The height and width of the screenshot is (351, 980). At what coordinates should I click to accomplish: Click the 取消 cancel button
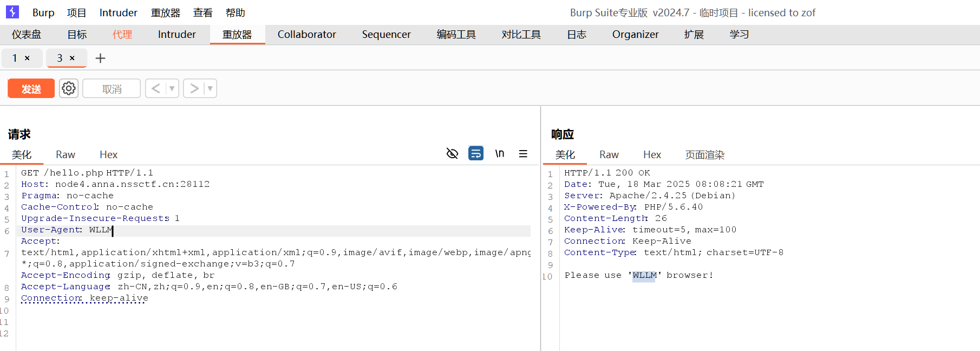click(112, 89)
